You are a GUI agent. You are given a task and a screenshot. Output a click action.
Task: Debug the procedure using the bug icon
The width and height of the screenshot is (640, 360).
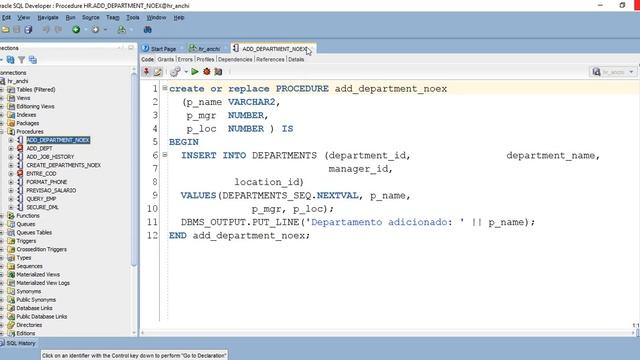[x=207, y=72]
